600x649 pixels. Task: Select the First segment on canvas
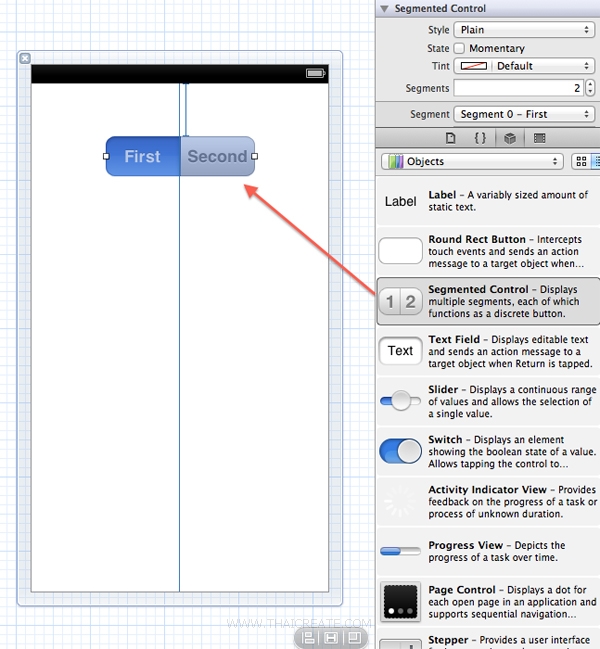pyautogui.click(x=143, y=156)
